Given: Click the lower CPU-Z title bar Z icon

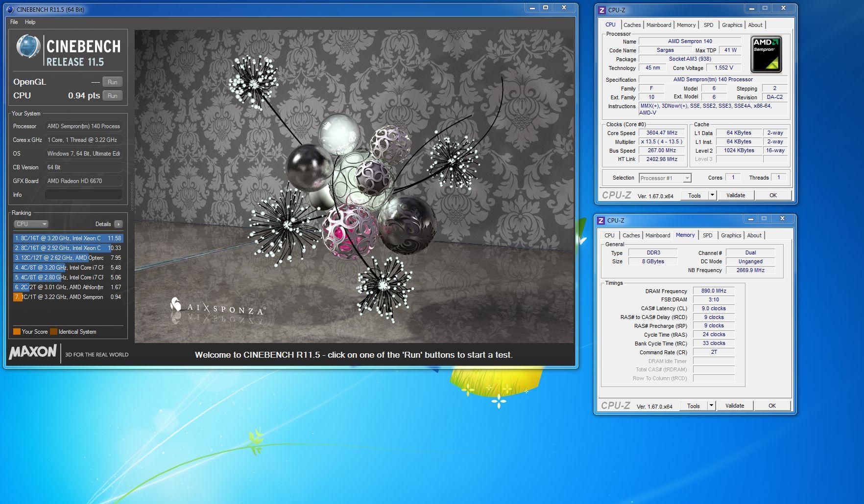Looking at the screenshot, I should [601, 220].
